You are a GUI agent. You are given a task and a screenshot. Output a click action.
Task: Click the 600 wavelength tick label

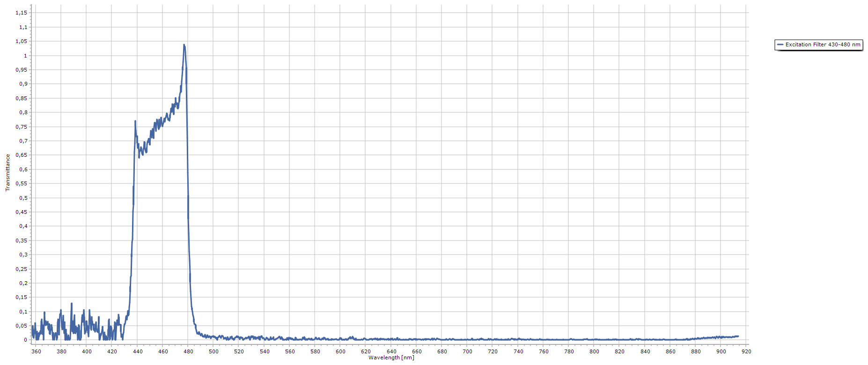tap(340, 351)
